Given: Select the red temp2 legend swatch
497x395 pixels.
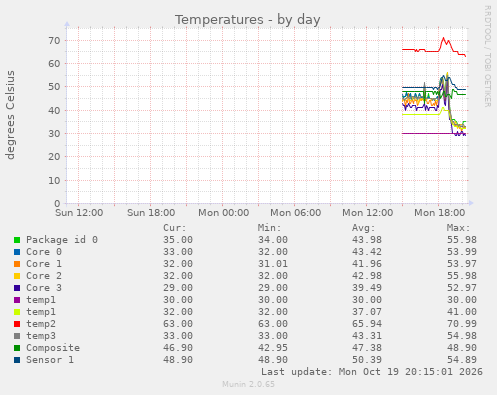Looking at the screenshot, I should [x=17, y=324].
